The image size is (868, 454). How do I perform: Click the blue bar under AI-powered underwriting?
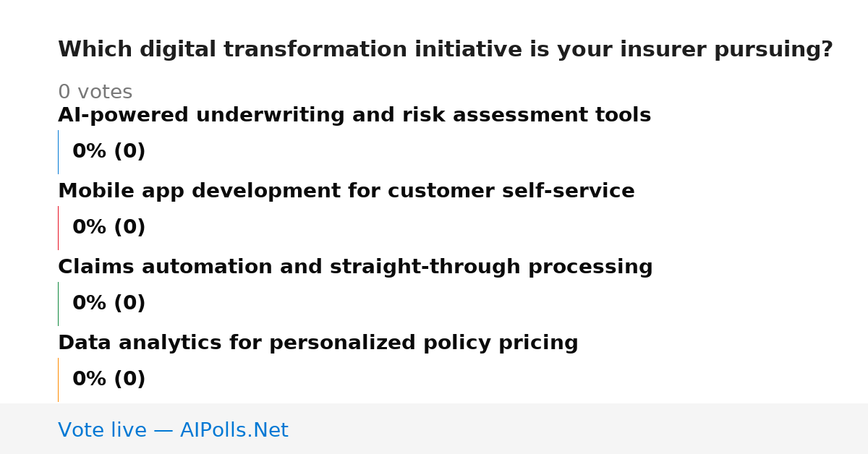[58, 152]
